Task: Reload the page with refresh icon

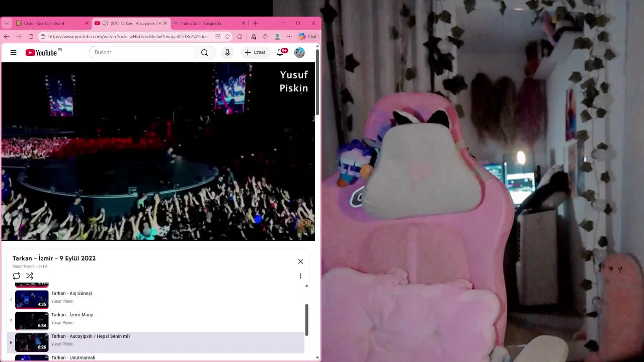Action: [x=31, y=37]
